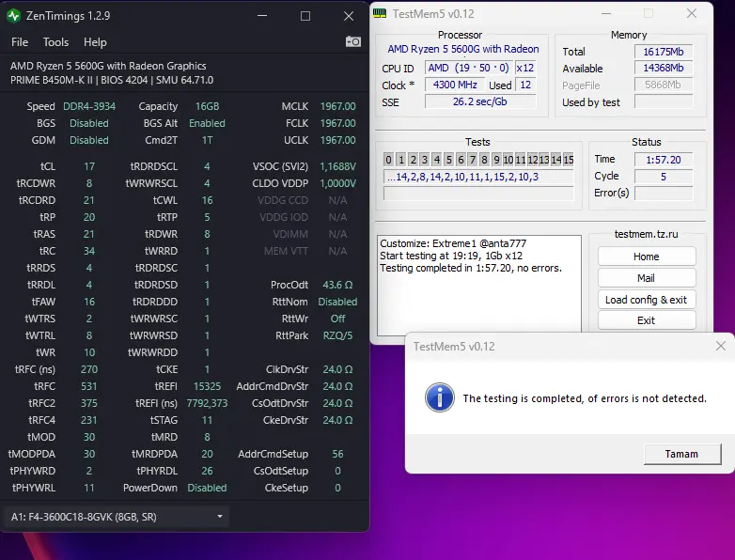Click the AMD Ryzen 5 5600G processor name in TestMem5

463,49
